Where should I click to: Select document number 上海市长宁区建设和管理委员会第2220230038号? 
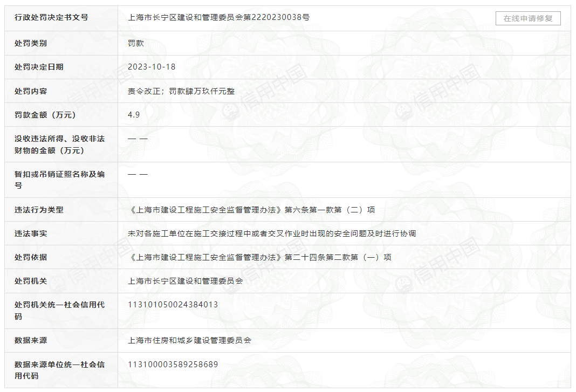(x=218, y=17)
